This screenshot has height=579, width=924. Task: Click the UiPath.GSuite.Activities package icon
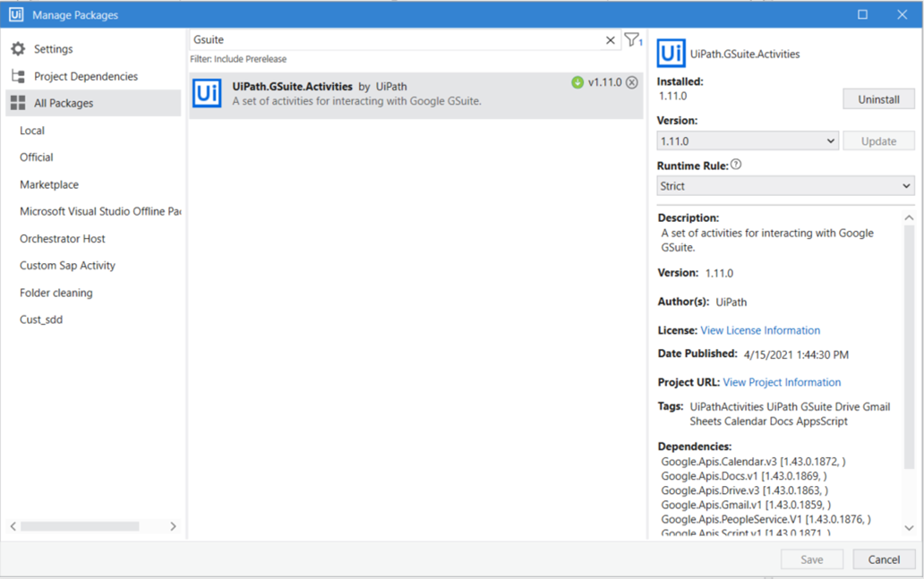tap(207, 93)
